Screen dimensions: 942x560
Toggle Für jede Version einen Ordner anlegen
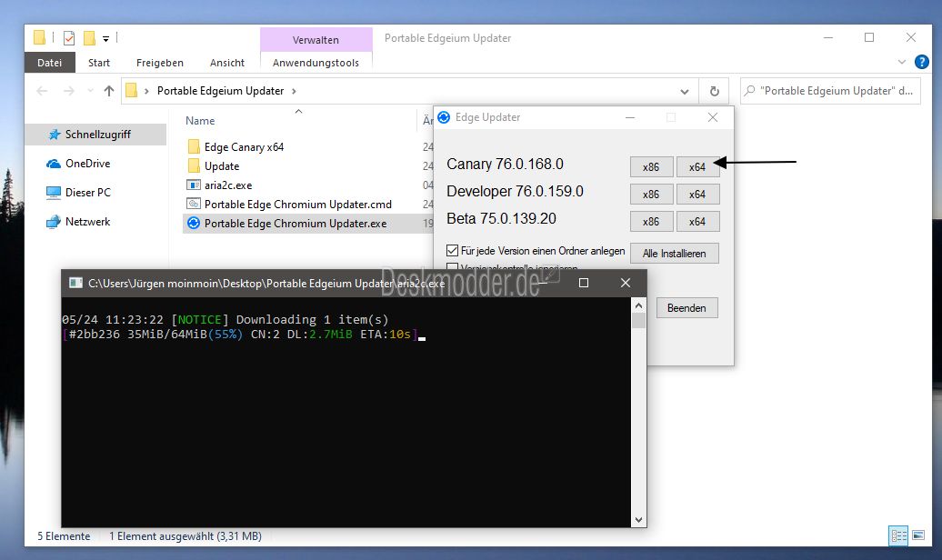pos(453,251)
